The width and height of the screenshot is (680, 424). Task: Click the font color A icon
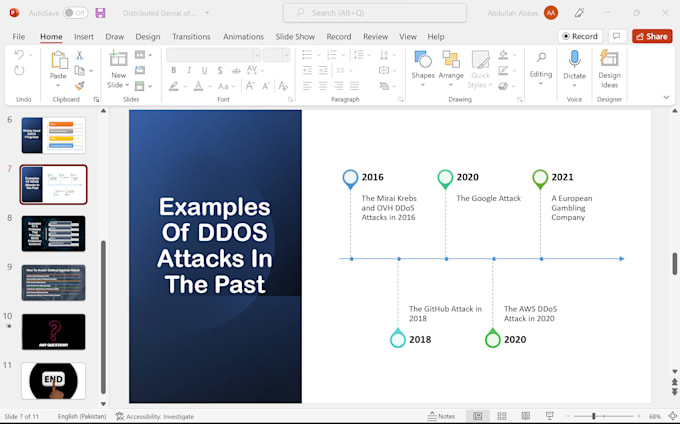pyautogui.click(x=198, y=86)
